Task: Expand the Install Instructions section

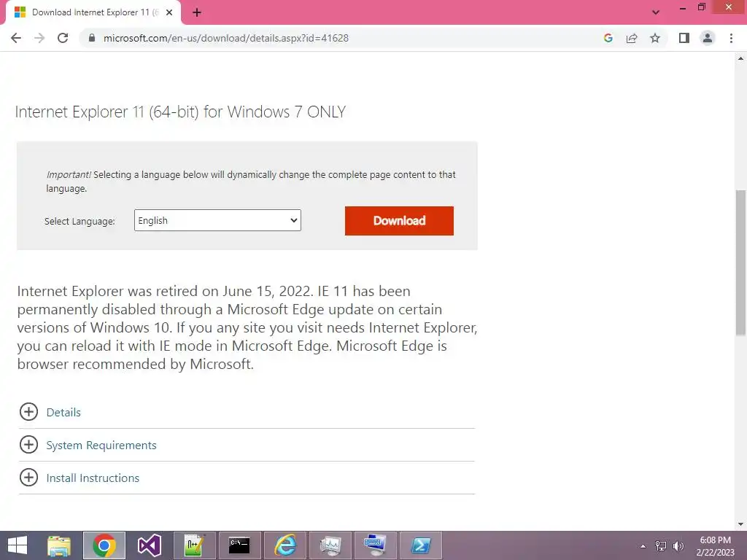Action: click(28, 478)
